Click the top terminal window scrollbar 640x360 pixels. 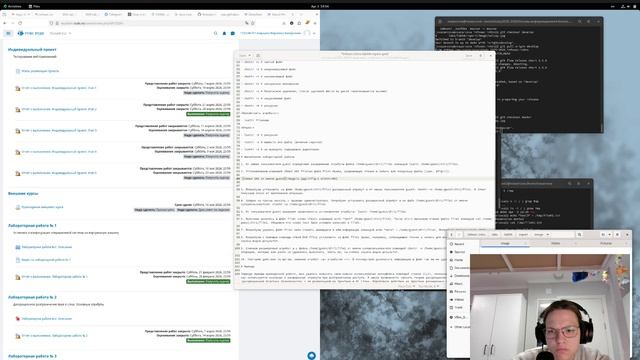601,128
